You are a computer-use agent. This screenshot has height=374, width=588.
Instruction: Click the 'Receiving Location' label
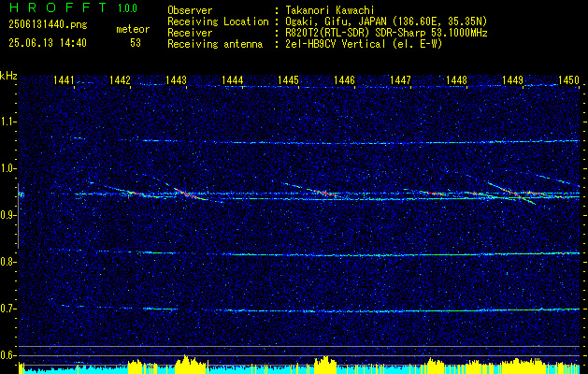[218, 22]
